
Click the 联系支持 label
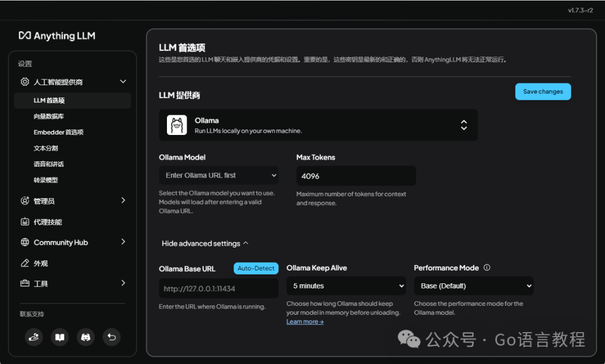click(x=32, y=314)
